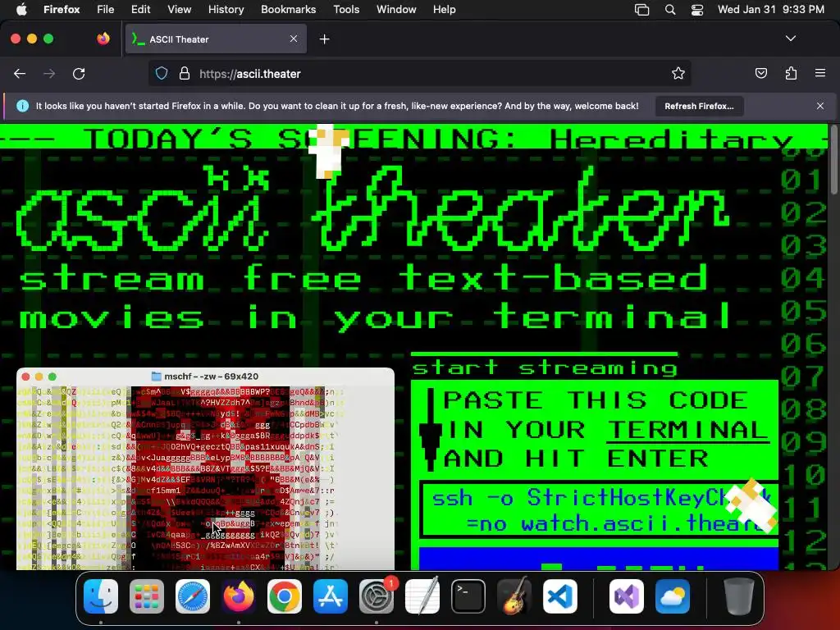This screenshot has width=840, height=630.
Task: Open Firefox from the Dock
Action: click(239, 596)
